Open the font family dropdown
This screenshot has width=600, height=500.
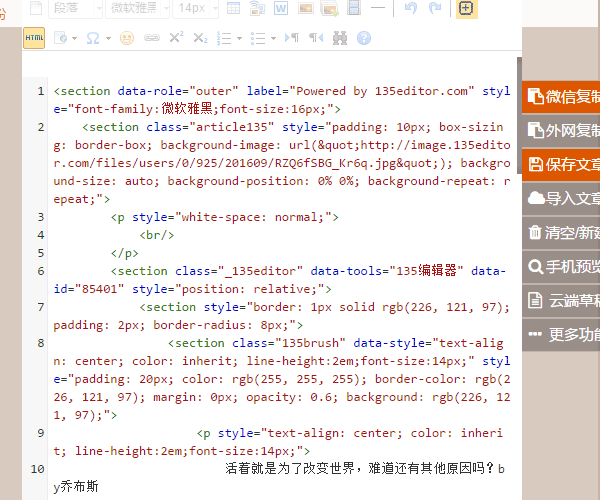pos(137,9)
